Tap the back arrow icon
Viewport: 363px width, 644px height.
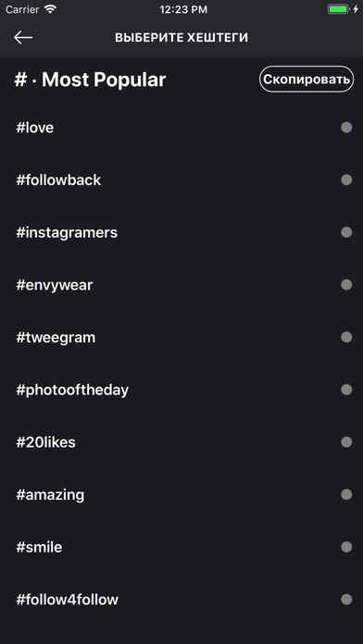pos(23,37)
